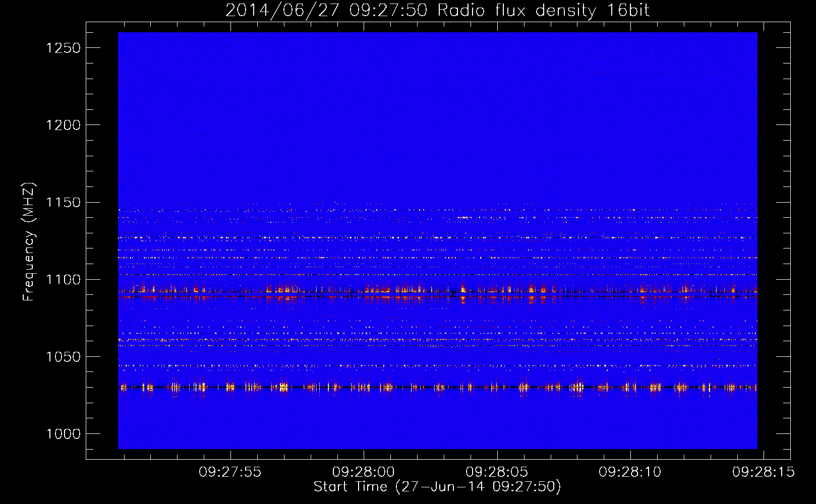Click the 'Frequency (MHZ)' axis label
Image resolution: width=816 pixels, height=504 pixels.
pyautogui.click(x=29, y=241)
